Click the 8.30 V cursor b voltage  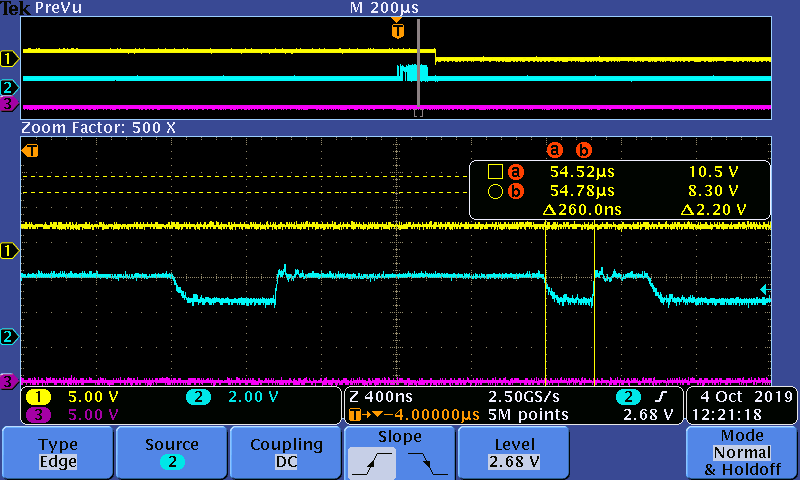(x=713, y=191)
